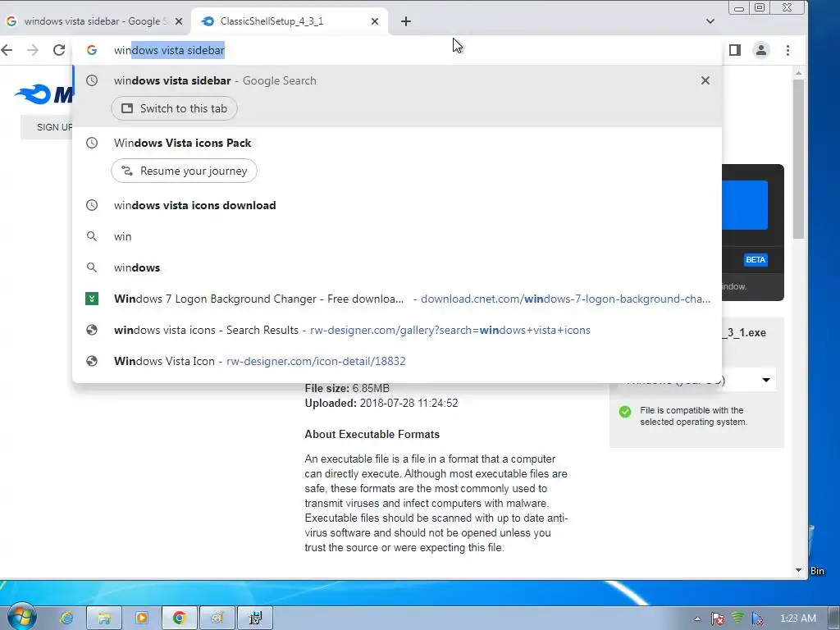This screenshot has height=630, width=840.
Task: Click the Paint taskbar icon
Action: 217,618
